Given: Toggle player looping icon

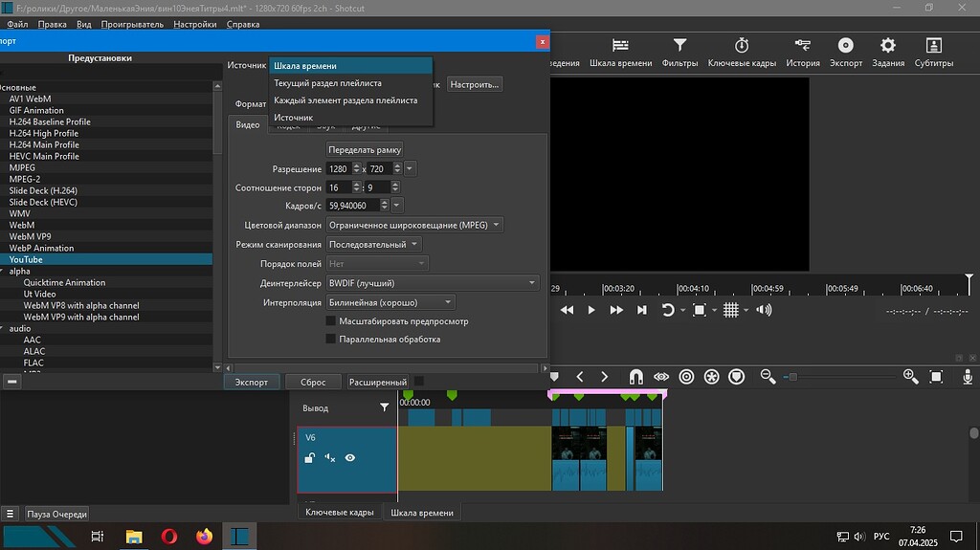Looking at the screenshot, I should pos(667,310).
